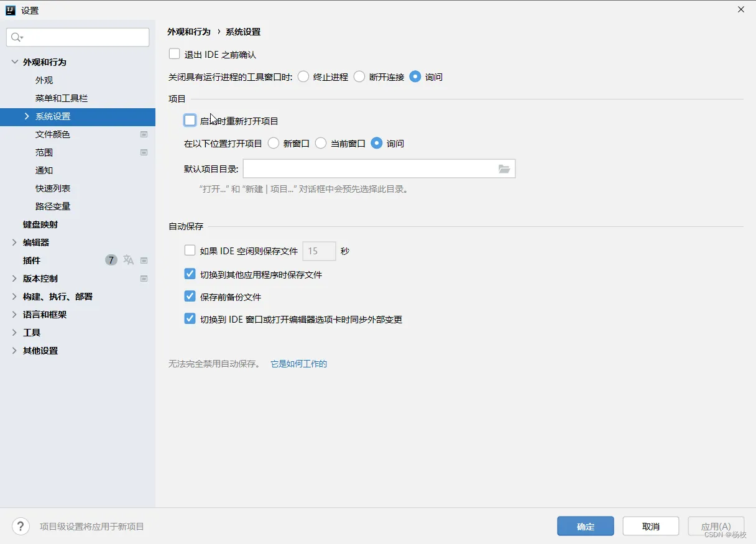Click the translation icon beside 插件
Image resolution: width=756 pixels, height=544 pixels.
point(129,260)
